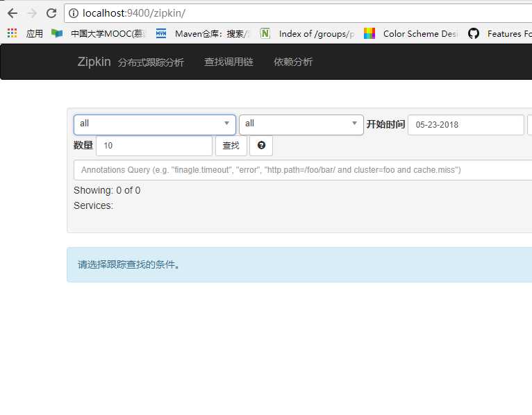This screenshot has width=532, height=415.
Task: Click the 开始时间 label
Action: 385,124
